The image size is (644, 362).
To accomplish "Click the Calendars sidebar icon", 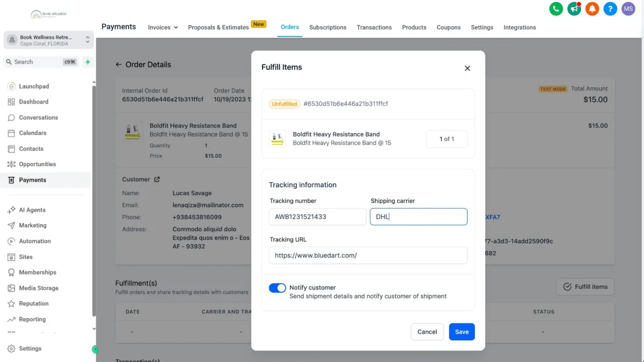I will (x=11, y=133).
